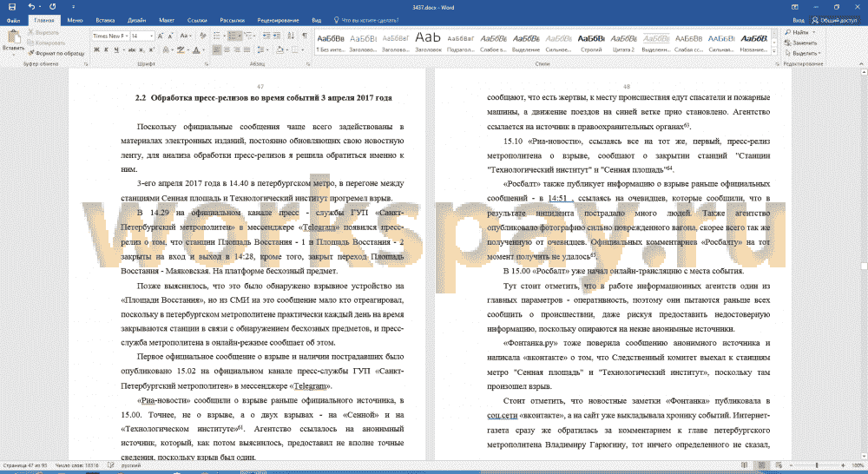The image size is (868, 474).
Task: Align text right
Action: [237, 49]
